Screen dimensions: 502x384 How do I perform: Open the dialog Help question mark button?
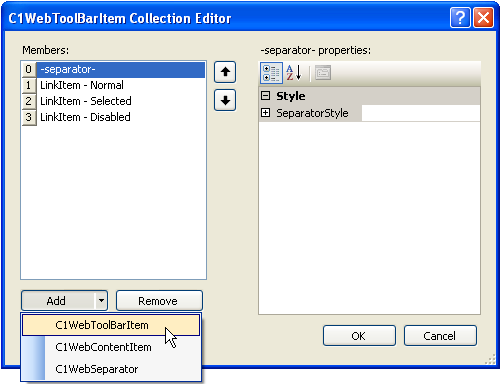[460, 18]
